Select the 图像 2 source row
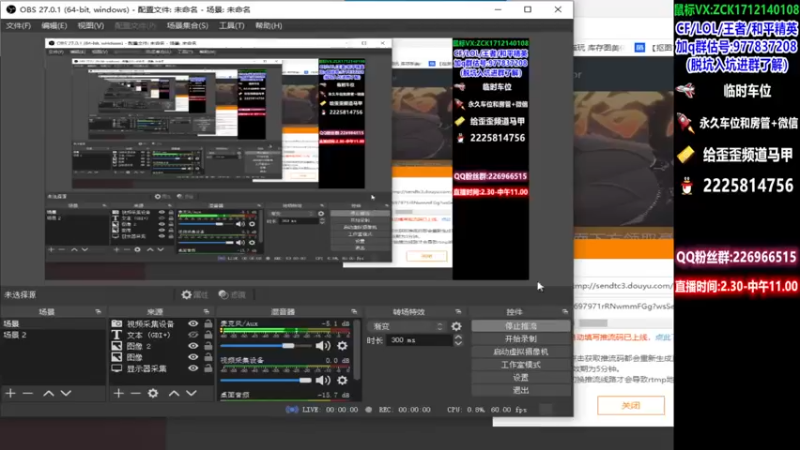The image size is (800, 450). click(x=161, y=346)
